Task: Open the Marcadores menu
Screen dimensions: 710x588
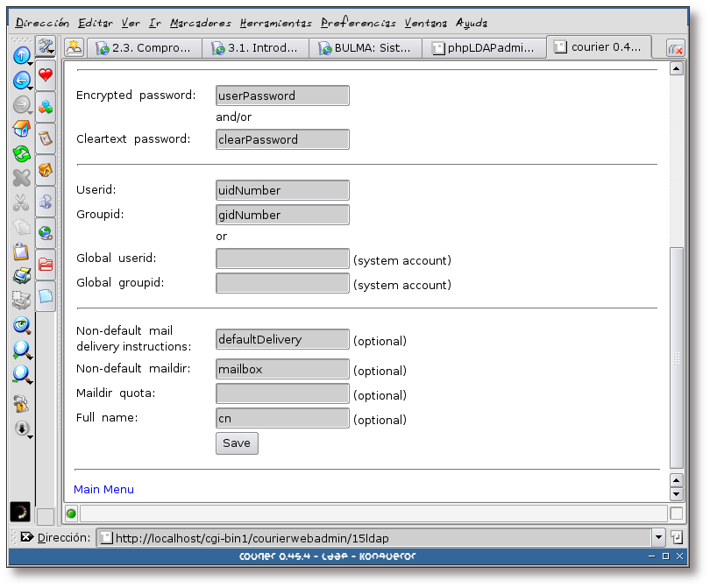Action: pos(201,23)
